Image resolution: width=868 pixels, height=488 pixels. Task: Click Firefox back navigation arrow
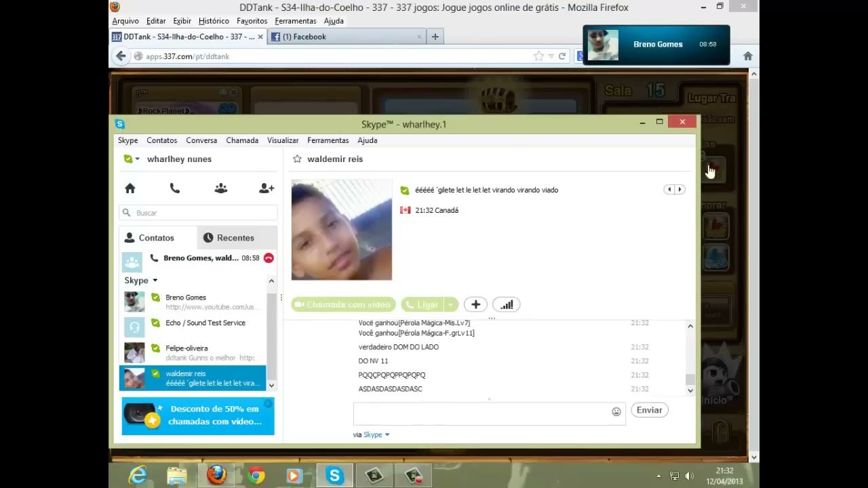tap(121, 56)
